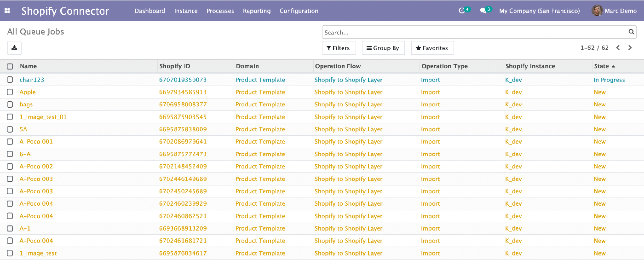Check the 1_image_test_01 row checkbox
The width and height of the screenshot is (644, 260).
coord(10,117)
